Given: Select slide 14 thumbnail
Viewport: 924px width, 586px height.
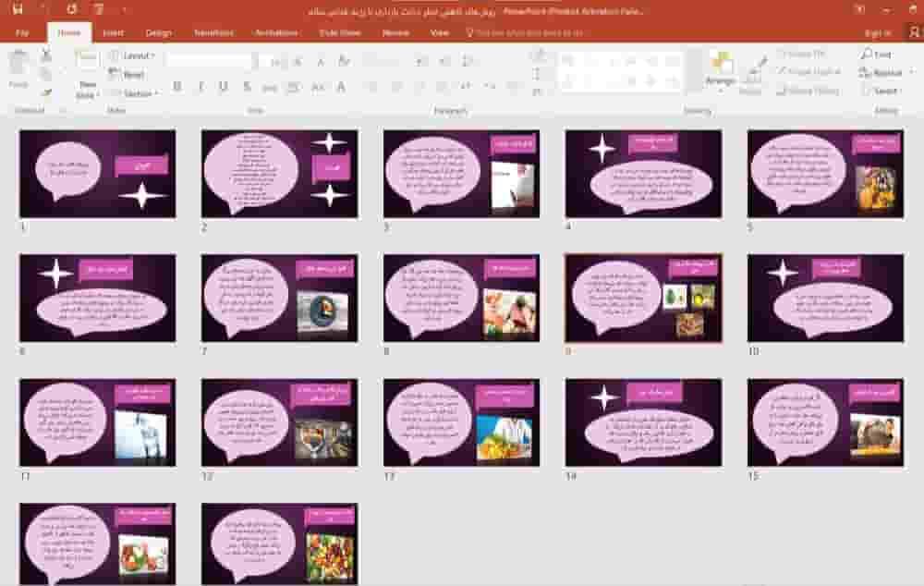Looking at the screenshot, I should 643,422.
